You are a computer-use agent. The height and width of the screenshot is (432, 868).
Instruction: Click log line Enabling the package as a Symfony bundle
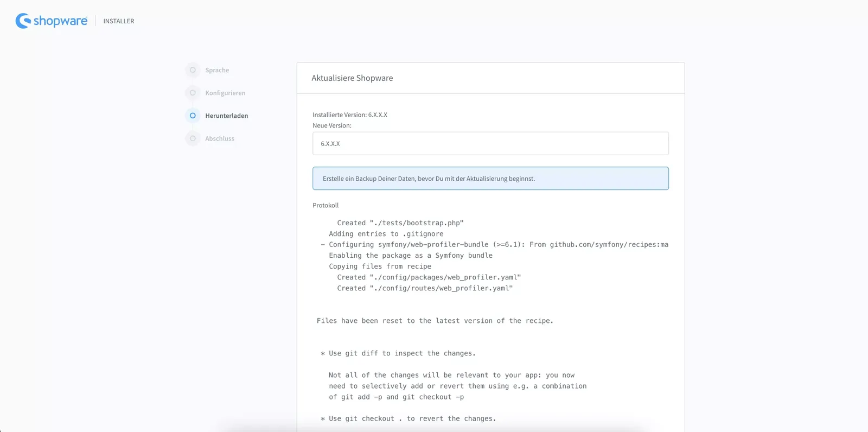coord(411,256)
